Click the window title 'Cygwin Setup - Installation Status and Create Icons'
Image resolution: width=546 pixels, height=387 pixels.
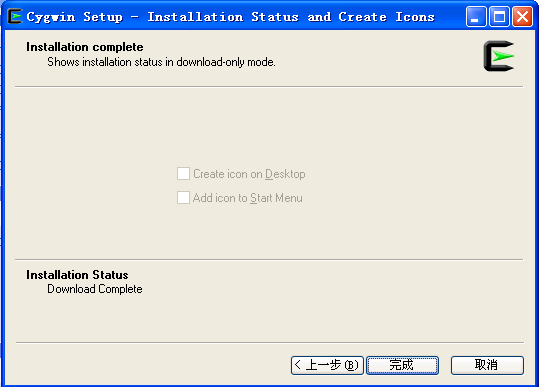point(231,17)
